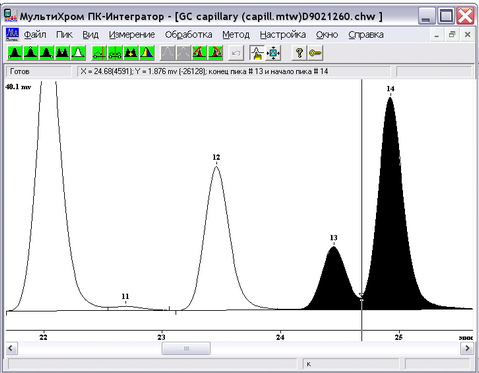
Task: Open the Метод menu
Action: click(x=236, y=35)
